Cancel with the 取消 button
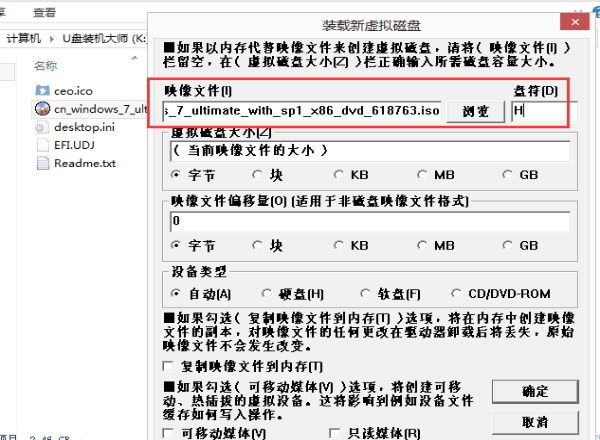The height and width of the screenshot is (440, 600). 535,422
